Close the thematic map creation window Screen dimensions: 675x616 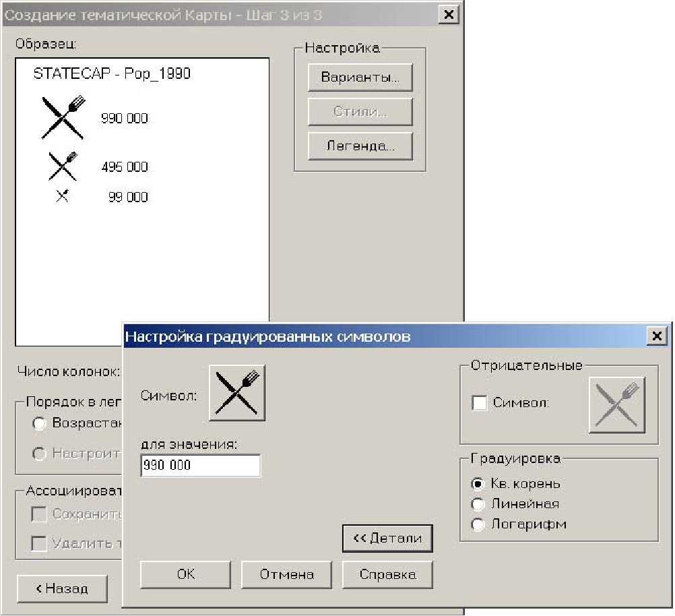point(447,15)
